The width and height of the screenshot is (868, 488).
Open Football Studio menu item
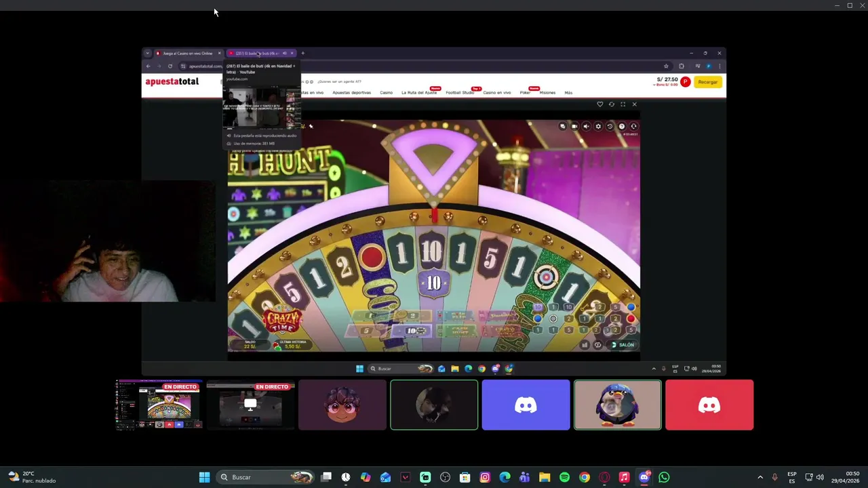[460, 93]
